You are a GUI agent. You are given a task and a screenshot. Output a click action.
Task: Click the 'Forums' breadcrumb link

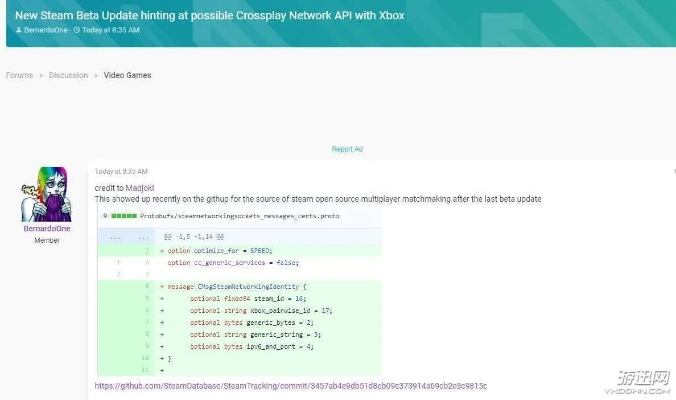pos(19,75)
